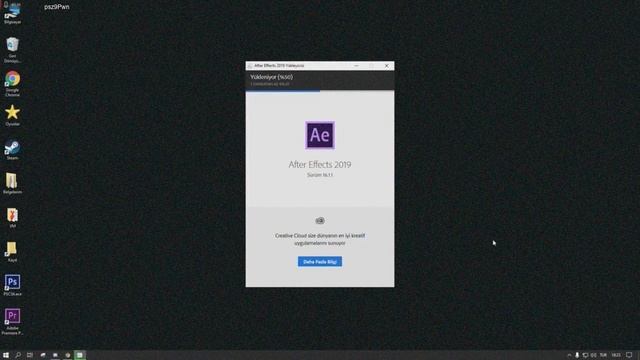This screenshot has height=360, width=640.
Task: Launch Google Chrome from desktop
Action: (x=12, y=84)
